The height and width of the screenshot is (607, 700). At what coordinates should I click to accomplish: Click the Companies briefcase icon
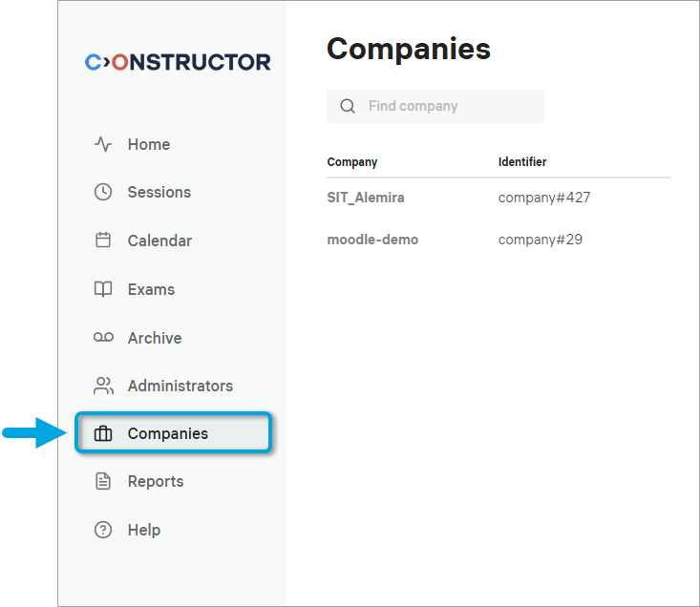103,434
